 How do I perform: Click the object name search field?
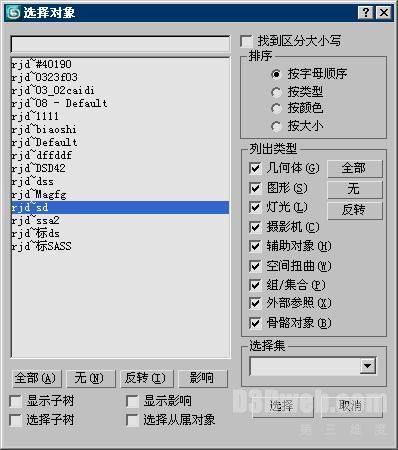pyautogui.click(x=120, y=44)
